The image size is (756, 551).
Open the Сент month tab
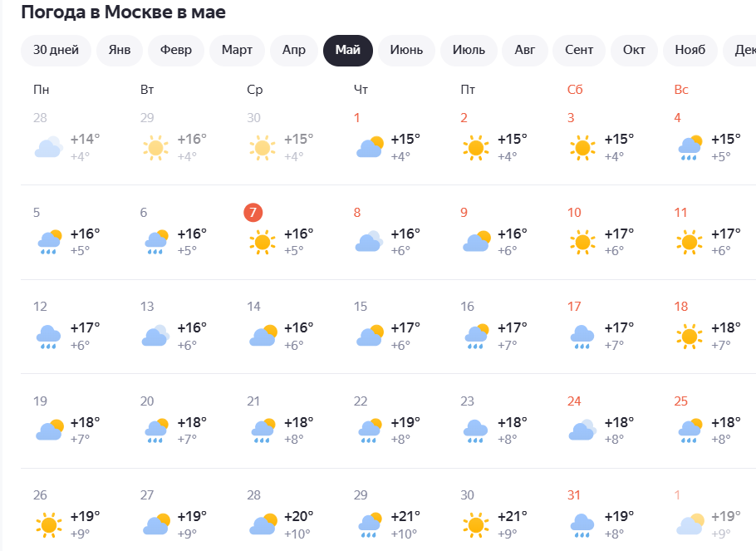tap(579, 50)
